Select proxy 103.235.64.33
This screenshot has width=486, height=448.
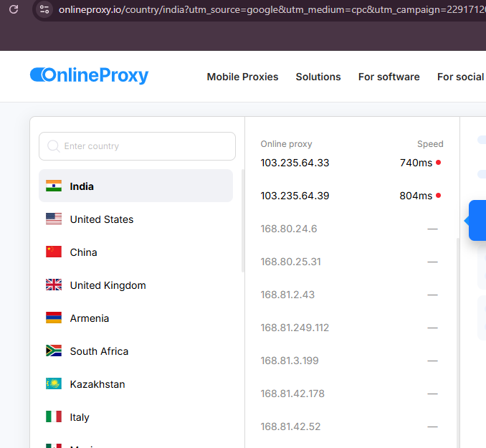point(295,163)
